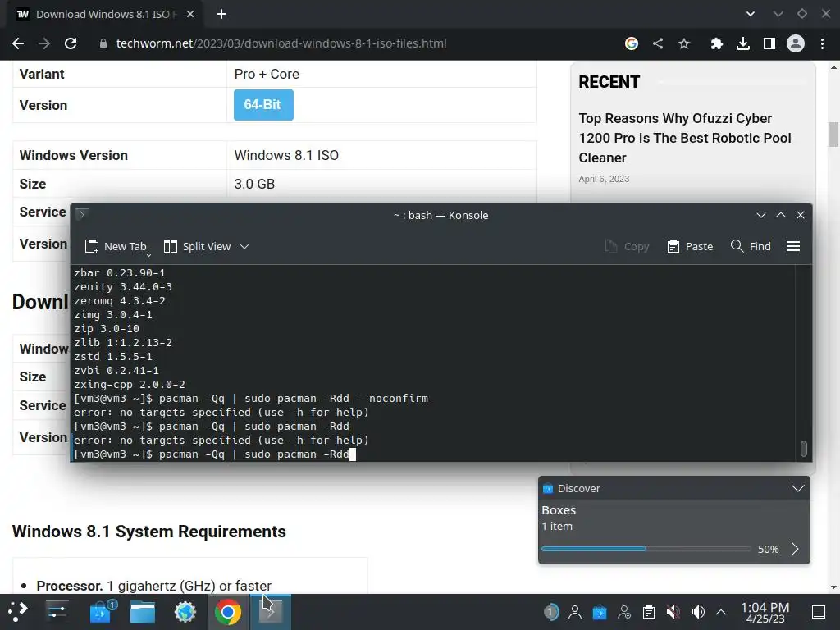Click show desktop button in taskbar

pyautogui.click(x=819, y=612)
